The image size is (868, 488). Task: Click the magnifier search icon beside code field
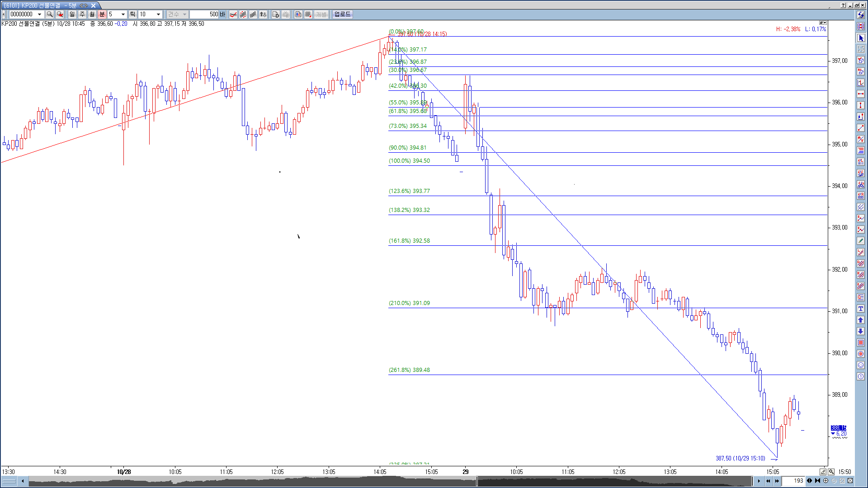(x=50, y=14)
